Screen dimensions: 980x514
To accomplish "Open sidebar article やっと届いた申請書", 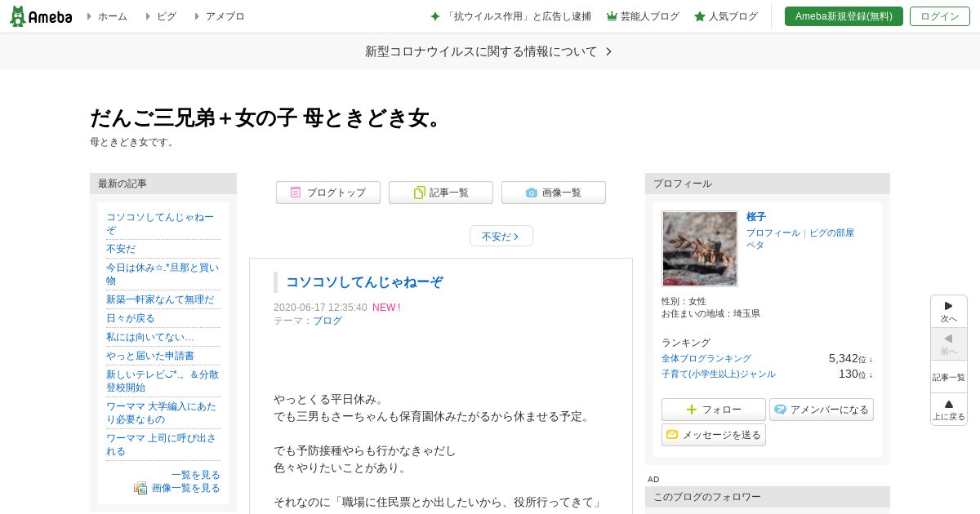I will point(150,356).
